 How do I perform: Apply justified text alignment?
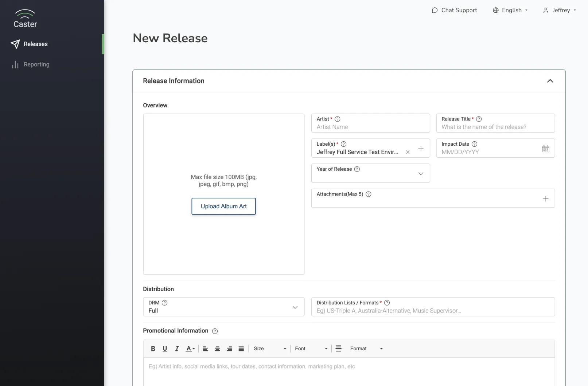pyautogui.click(x=241, y=348)
